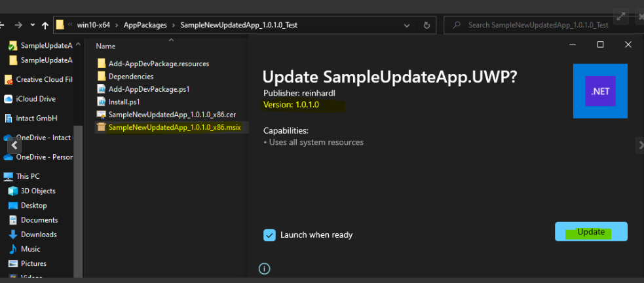Click the certificate file icon
Image resolution: width=644 pixels, height=283 pixels.
[102, 115]
